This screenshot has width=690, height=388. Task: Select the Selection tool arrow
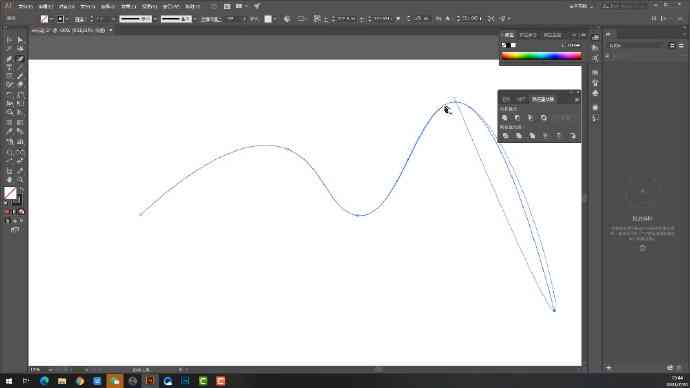[9, 40]
